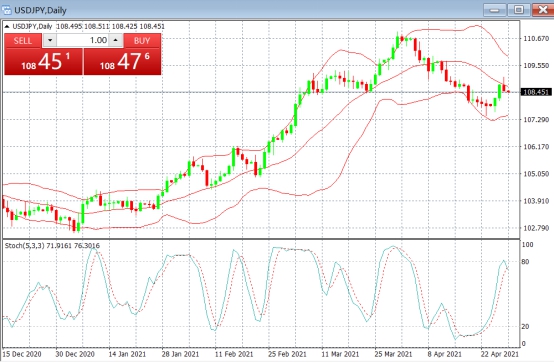Click the buy price 108.47 panel
Screen dimensions: 554x363
(x=122, y=62)
